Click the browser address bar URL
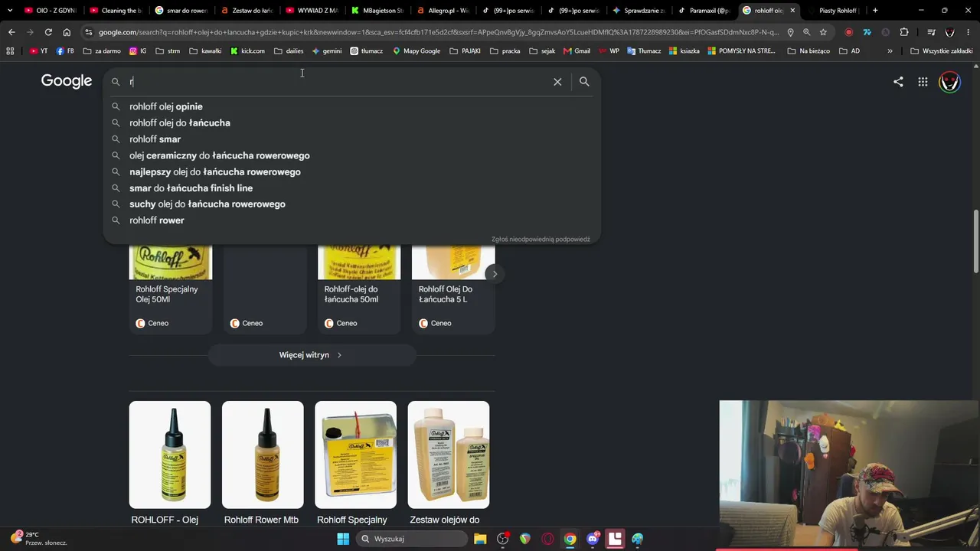 coord(438,32)
